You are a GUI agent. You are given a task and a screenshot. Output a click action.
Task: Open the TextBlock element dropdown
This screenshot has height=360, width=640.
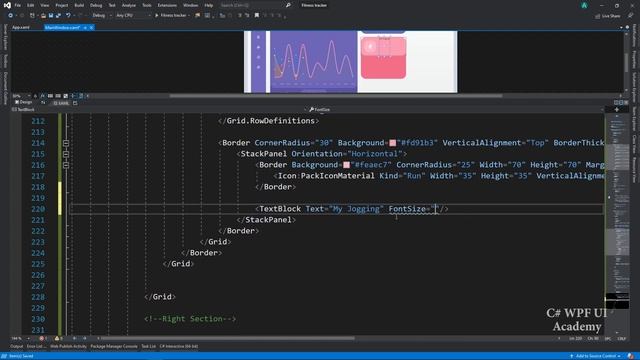coord(158,109)
